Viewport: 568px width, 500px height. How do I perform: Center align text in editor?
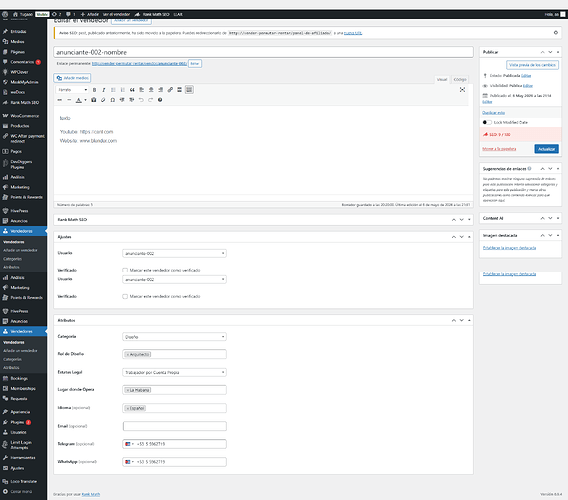(151, 90)
